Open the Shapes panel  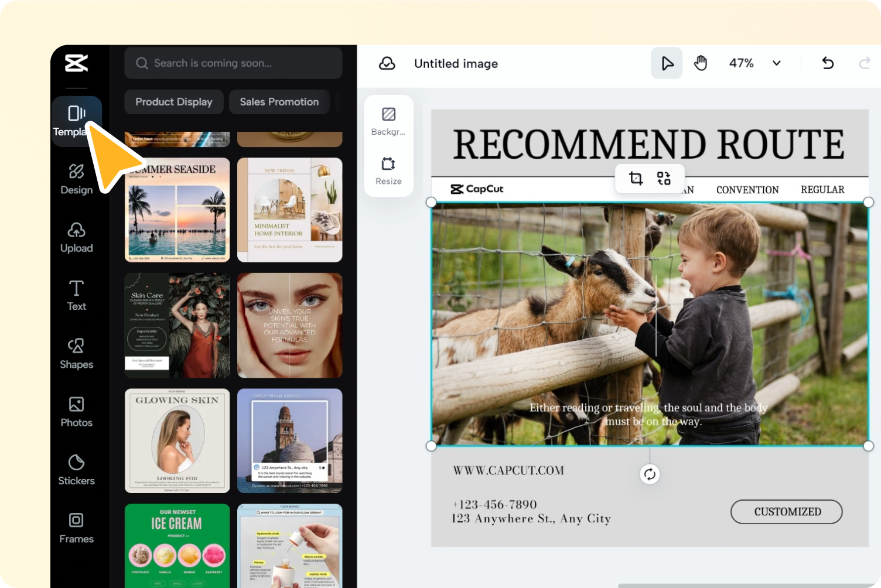point(77,353)
